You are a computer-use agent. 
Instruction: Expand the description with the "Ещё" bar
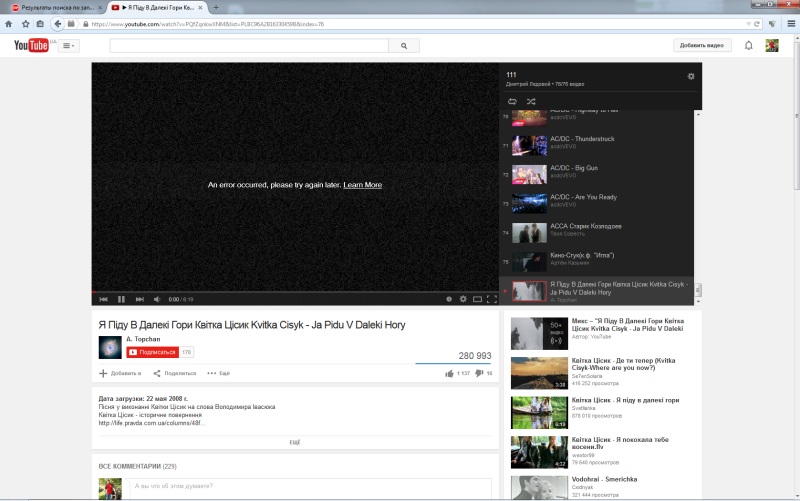click(295, 441)
